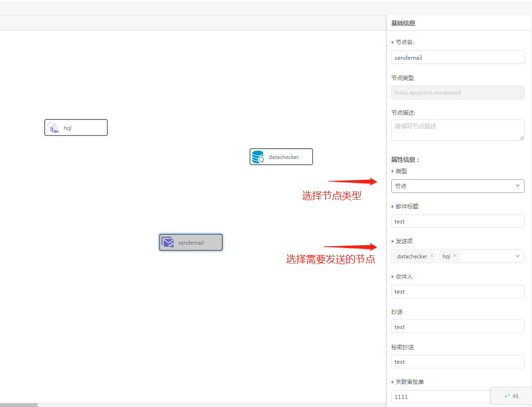The image size is (532, 407).
Task: Expand the 发送项 node selection dropdown
Action: pyautogui.click(x=517, y=256)
